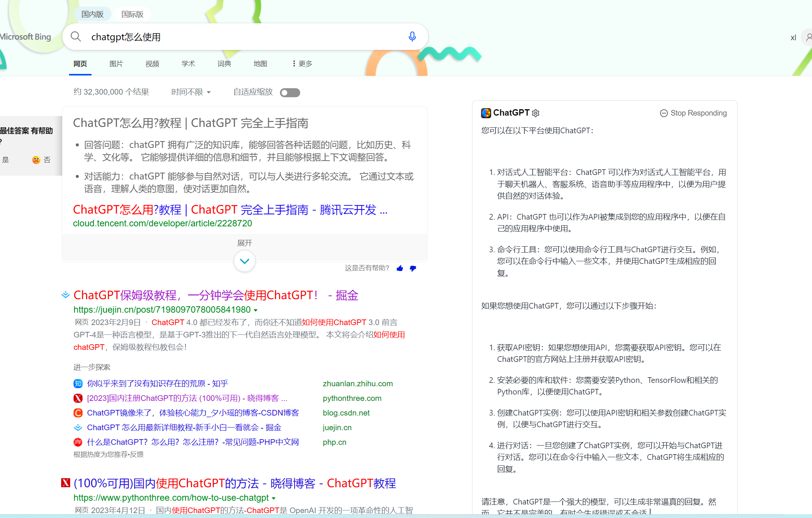Click the CSDN favicon in further explore
The height and width of the screenshot is (518, 812).
(78, 413)
